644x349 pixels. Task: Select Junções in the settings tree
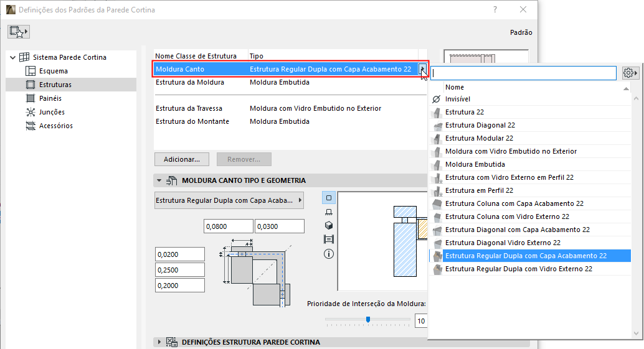pos(52,112)
